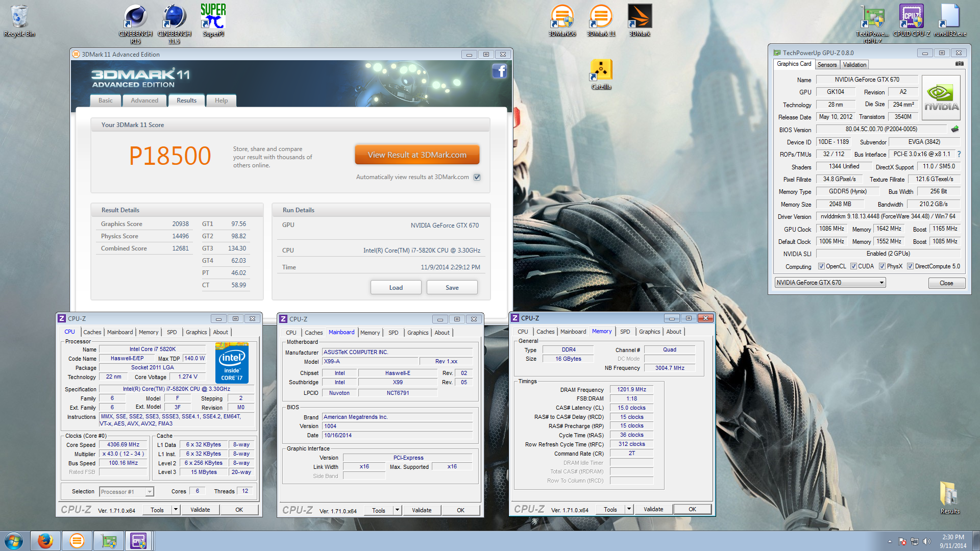Click the BIOS version save icon in GPU-Z
The width and height of the screenshot is (980, 551).
[955, 129]
